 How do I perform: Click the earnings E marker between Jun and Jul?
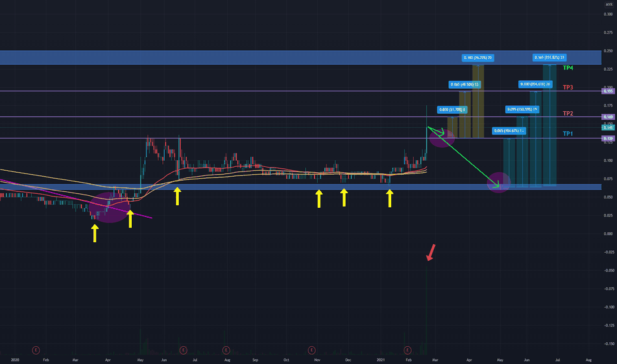183,350
